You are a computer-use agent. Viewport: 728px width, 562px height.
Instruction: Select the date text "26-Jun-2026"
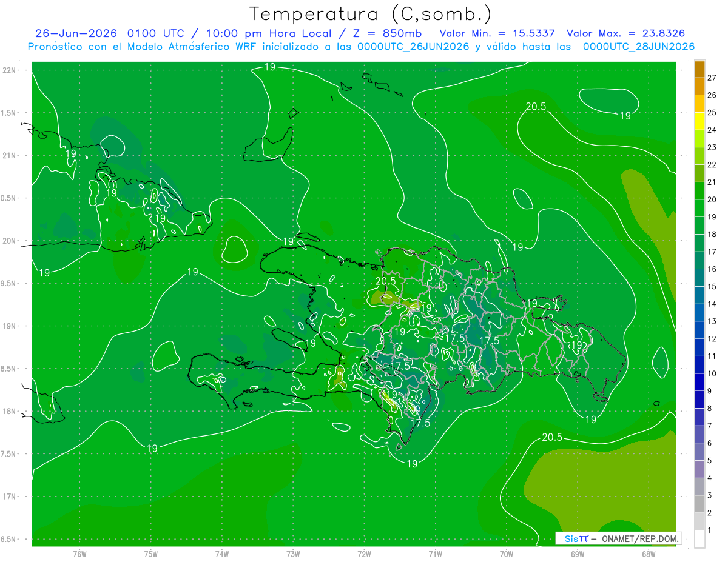(x=76, y=33)
